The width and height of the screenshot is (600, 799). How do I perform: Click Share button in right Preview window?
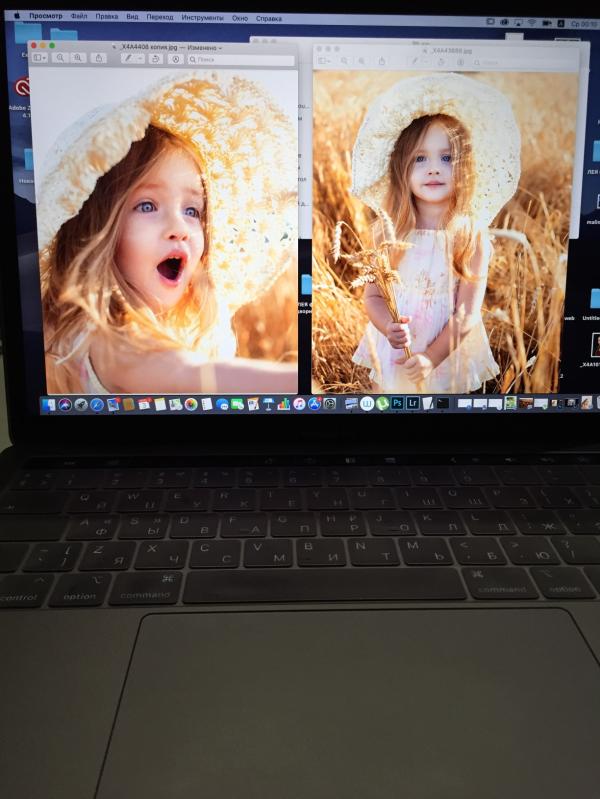click(382, 62)
